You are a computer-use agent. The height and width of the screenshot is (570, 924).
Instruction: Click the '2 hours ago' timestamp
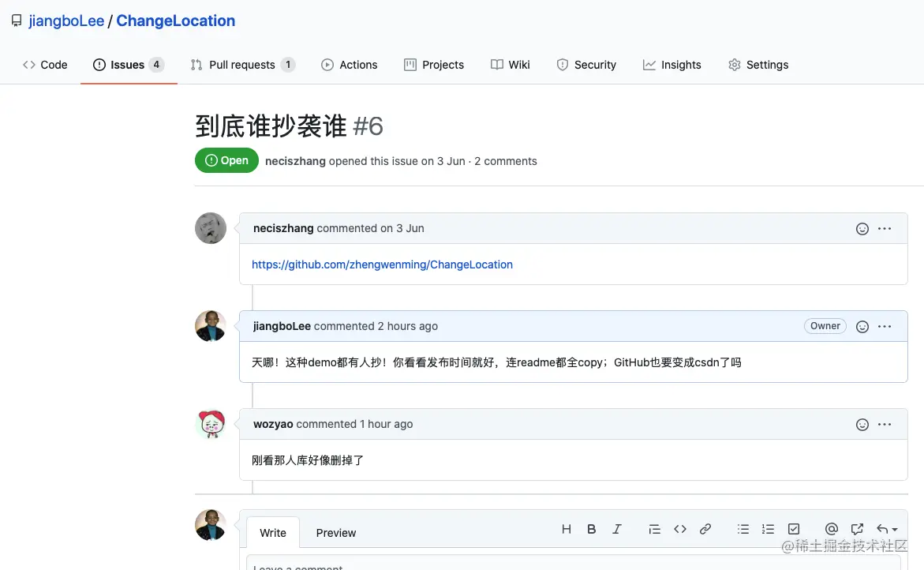pos(408,326)
